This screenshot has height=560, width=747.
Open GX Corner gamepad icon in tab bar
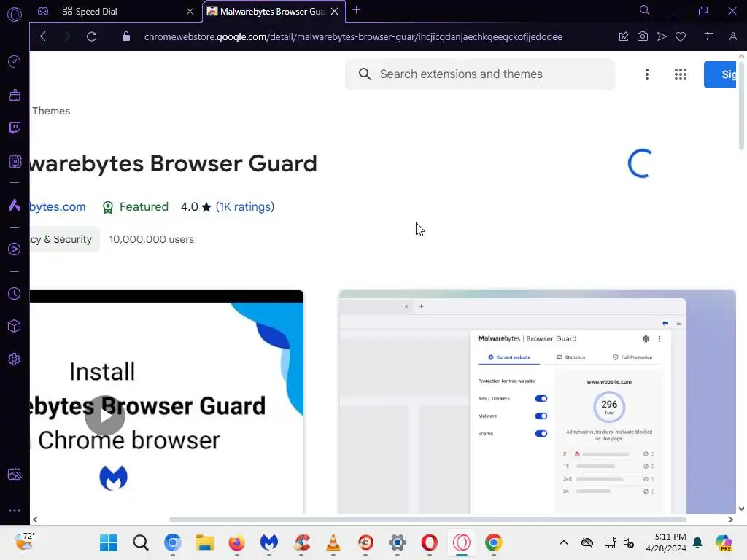pyautogui.click(x=43, y=11)
